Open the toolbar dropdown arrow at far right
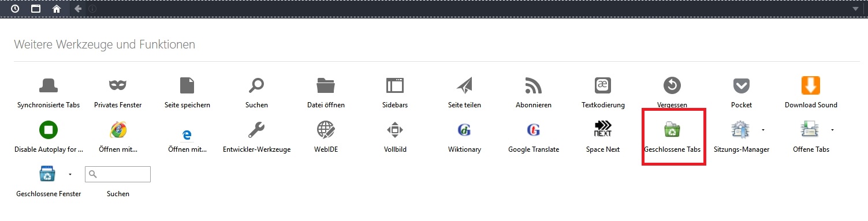Viewport: 868px width, 221px height. coord(856,9)
